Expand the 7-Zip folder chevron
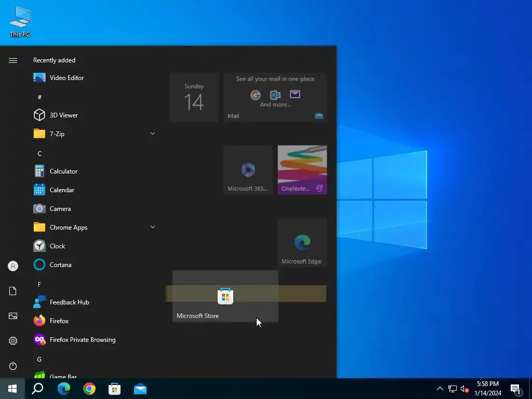The height and width of the screenshot is (399, 532). (x=153, y=134)
